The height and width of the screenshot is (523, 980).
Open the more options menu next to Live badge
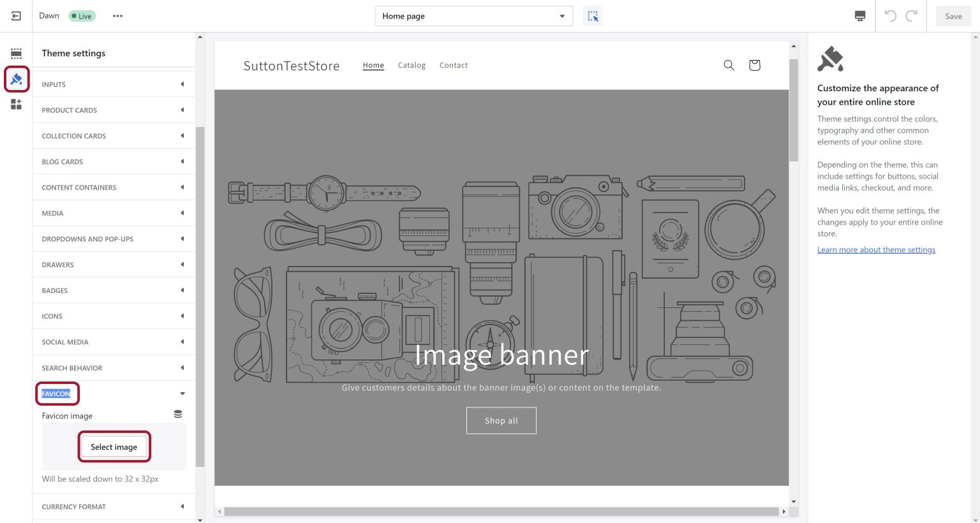tap(117, 15)
